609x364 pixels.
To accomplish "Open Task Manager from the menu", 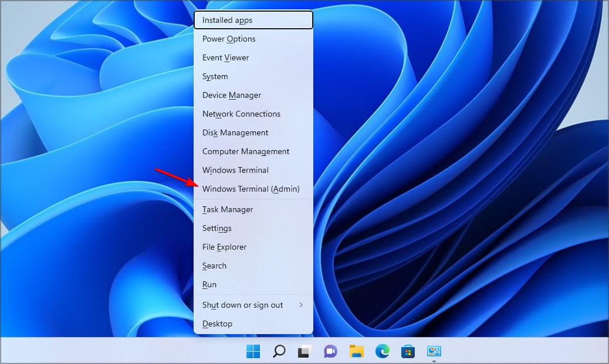I will [228, 209].
